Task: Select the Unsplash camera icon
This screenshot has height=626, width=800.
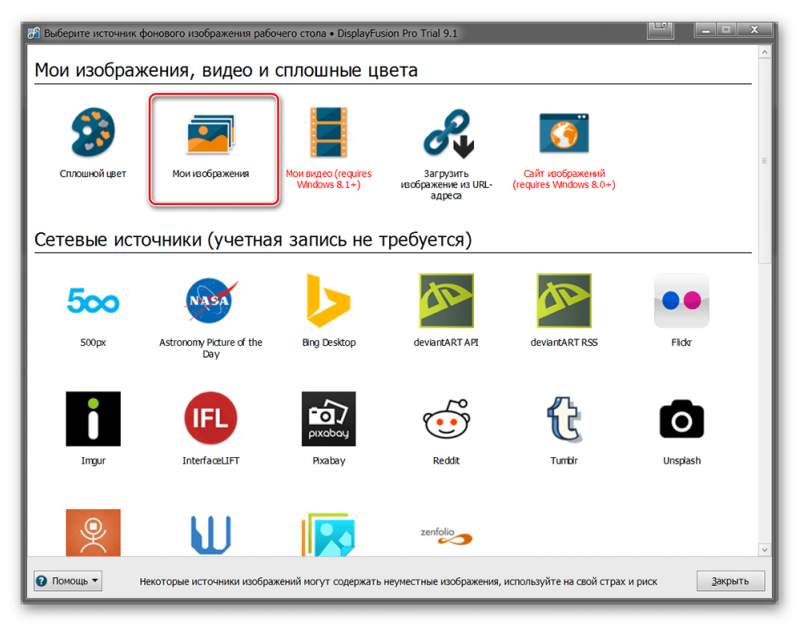Action: [x=682, y=419]
